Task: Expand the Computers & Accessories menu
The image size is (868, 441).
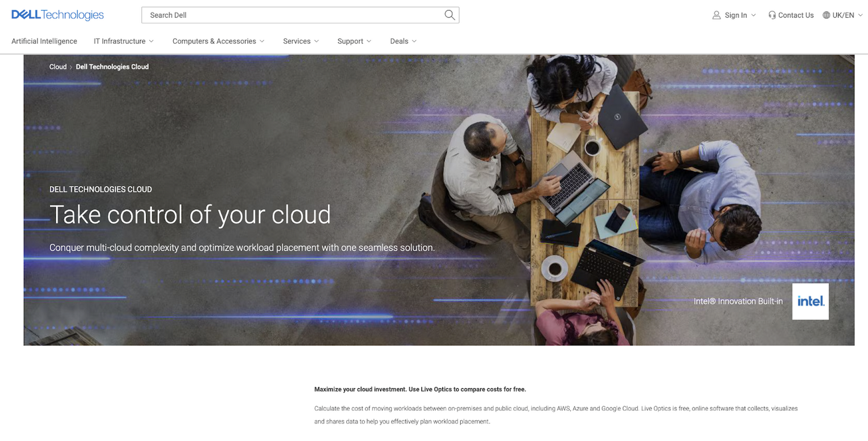Action: click(x=218, y=41)
